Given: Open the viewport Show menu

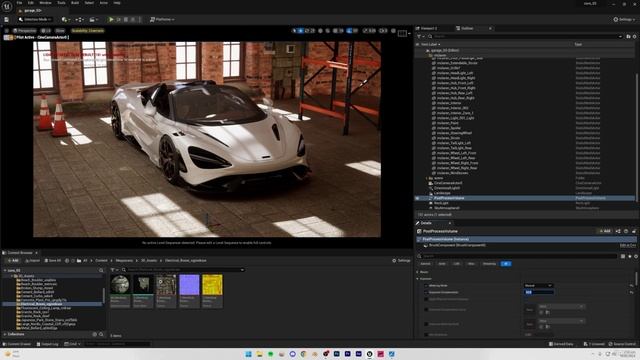Looking at the screenshot, I should [x=60, y=31].
